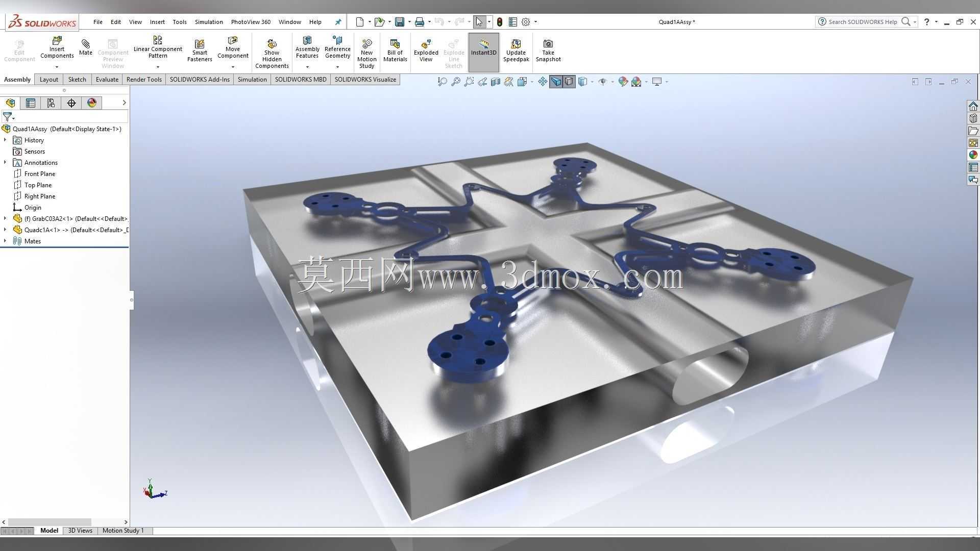
Task: Click the feature tree horizontal scrollbar
Action: pyautogui.click(x=50, y=522)
